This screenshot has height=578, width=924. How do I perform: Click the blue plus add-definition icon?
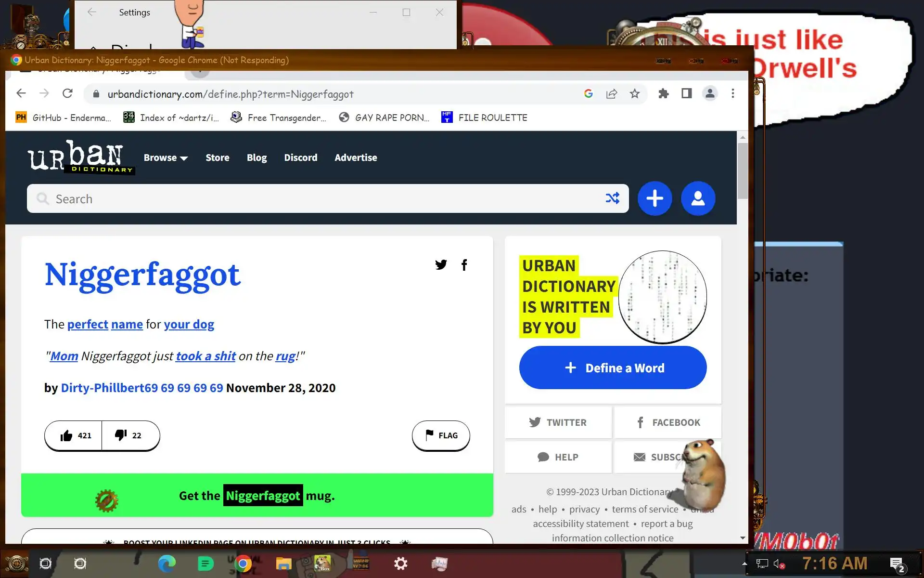click(654, 198)
